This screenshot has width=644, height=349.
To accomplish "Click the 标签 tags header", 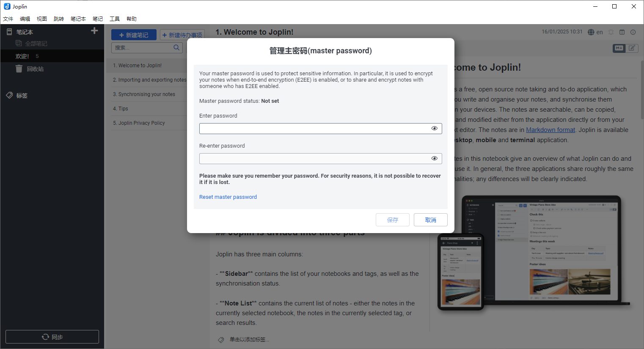I will point(22,96).
